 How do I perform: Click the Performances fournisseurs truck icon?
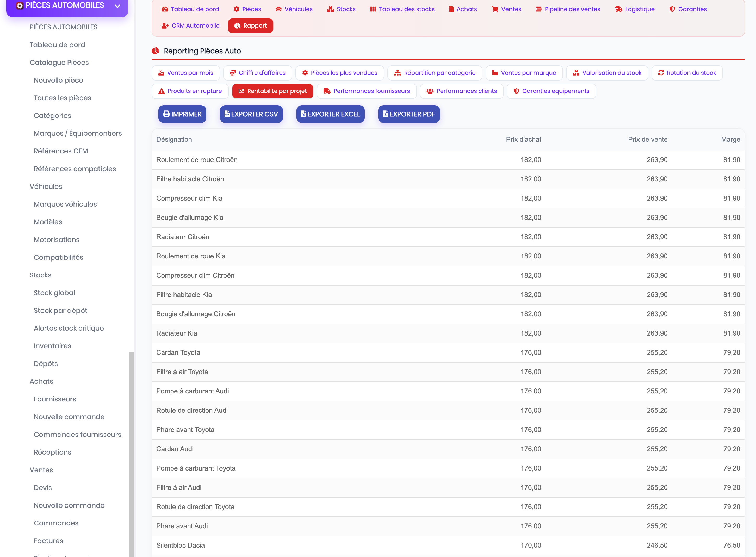point(327,91)
